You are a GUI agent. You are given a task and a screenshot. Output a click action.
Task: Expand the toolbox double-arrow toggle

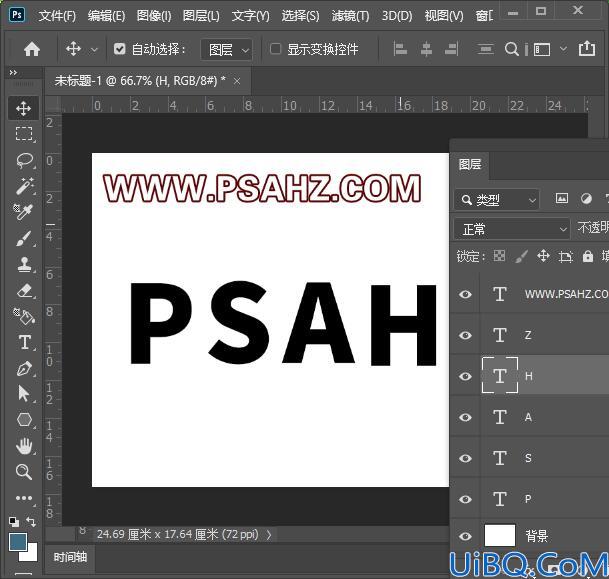(13, 73)
